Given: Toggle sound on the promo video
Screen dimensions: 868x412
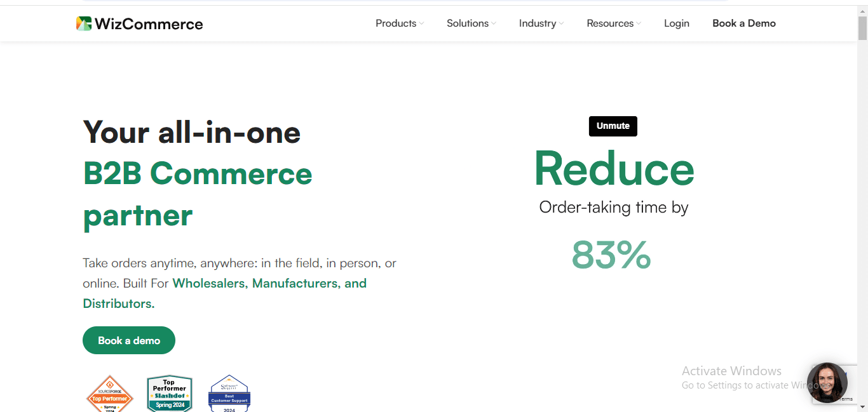Looking at the screenshot, I should click(613, 126).
